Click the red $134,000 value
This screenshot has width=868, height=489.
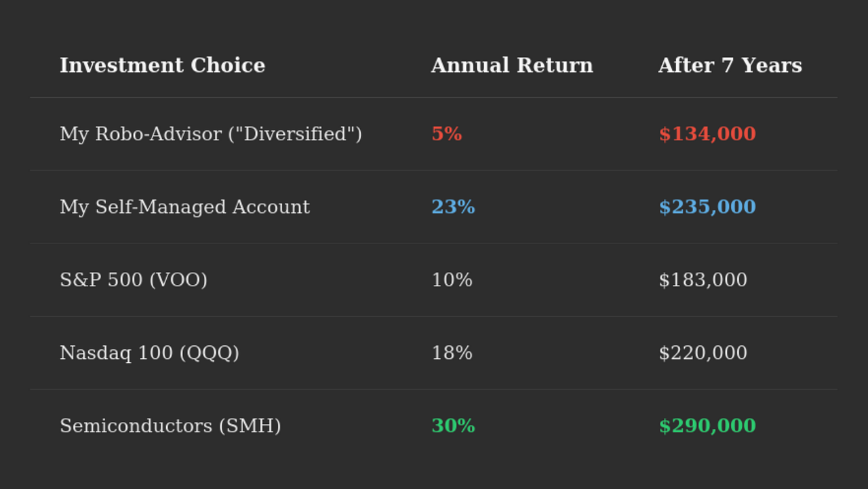tap(707, 134)
